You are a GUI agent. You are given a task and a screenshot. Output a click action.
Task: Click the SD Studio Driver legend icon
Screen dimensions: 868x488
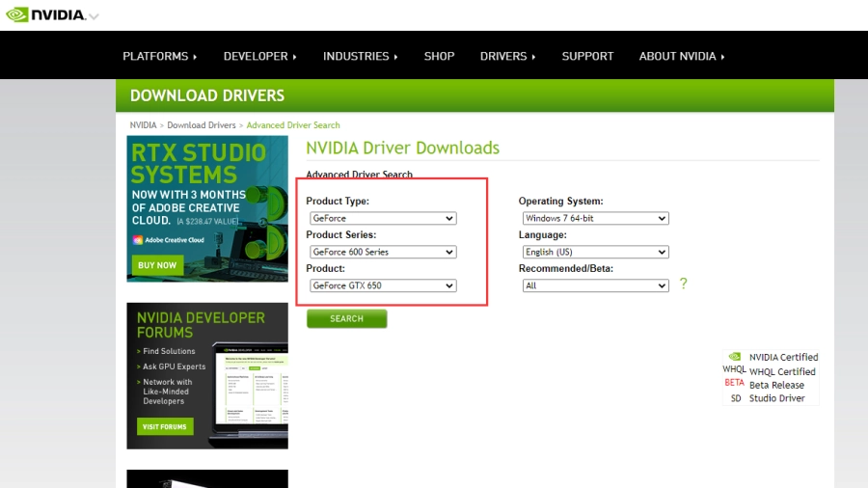735,398
